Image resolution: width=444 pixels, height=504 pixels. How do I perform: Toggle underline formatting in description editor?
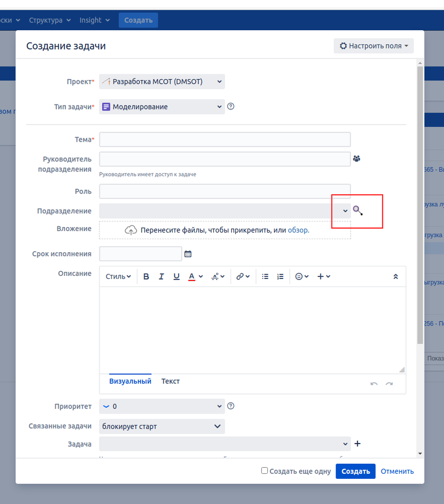[x=176, y=276]
